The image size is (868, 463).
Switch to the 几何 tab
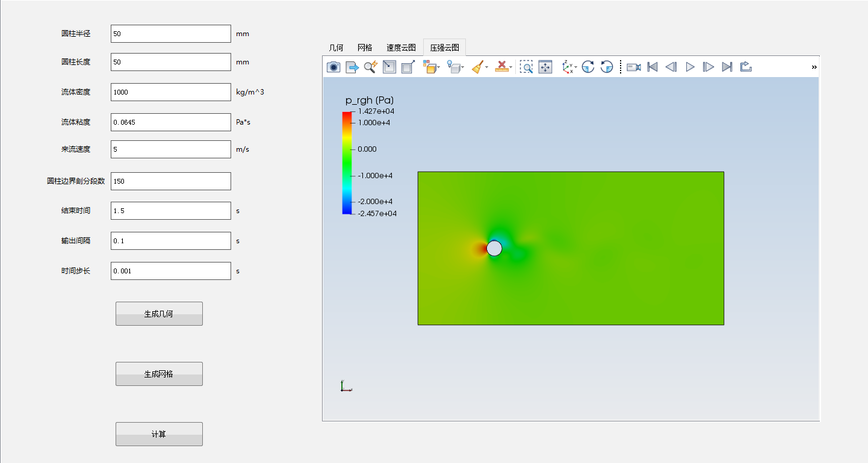pyautogui.click(x=336, y=48)
